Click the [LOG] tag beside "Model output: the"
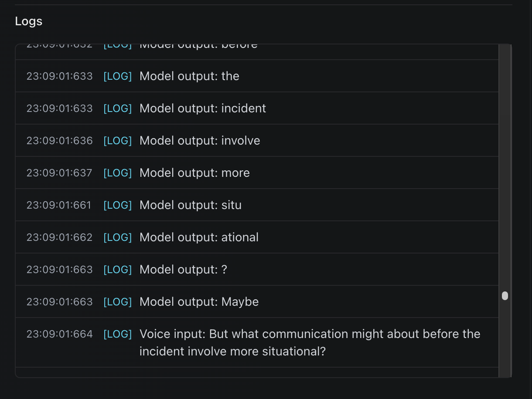This screenshot has height=399, width=532. pos(117,76)
